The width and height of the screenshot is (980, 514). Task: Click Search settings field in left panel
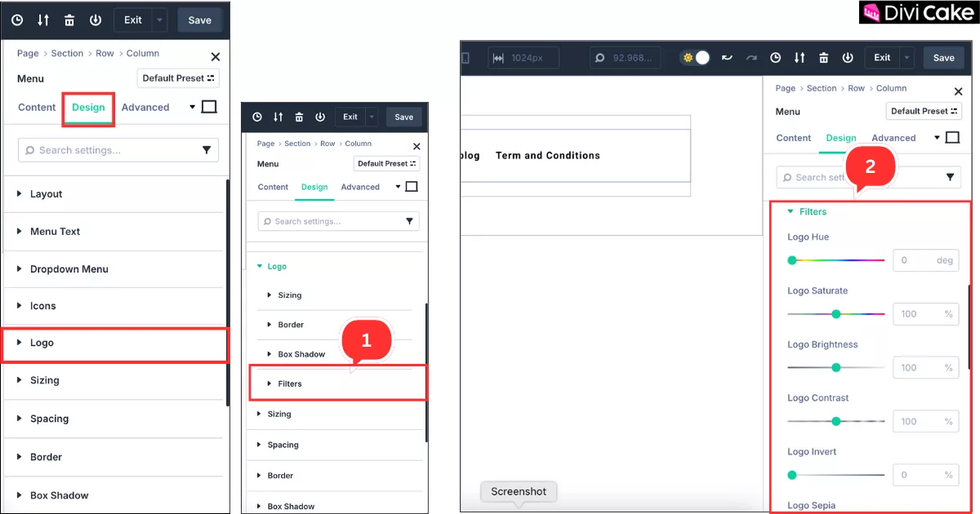click(x=119, y=150)
